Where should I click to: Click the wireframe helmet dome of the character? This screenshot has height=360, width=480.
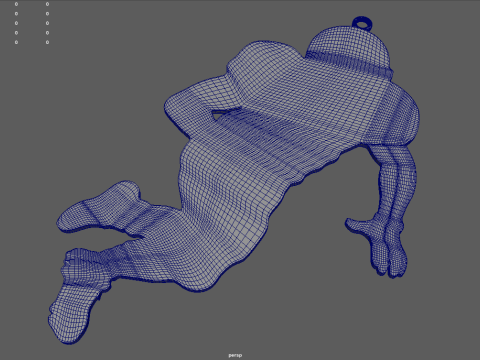point(349,50)
